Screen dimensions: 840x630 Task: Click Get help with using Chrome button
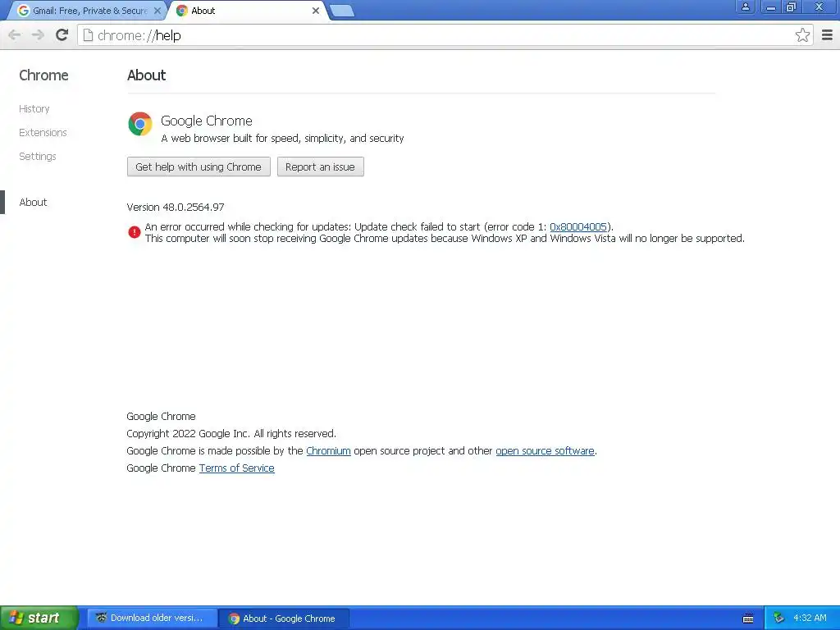click(x=199, y=167)
